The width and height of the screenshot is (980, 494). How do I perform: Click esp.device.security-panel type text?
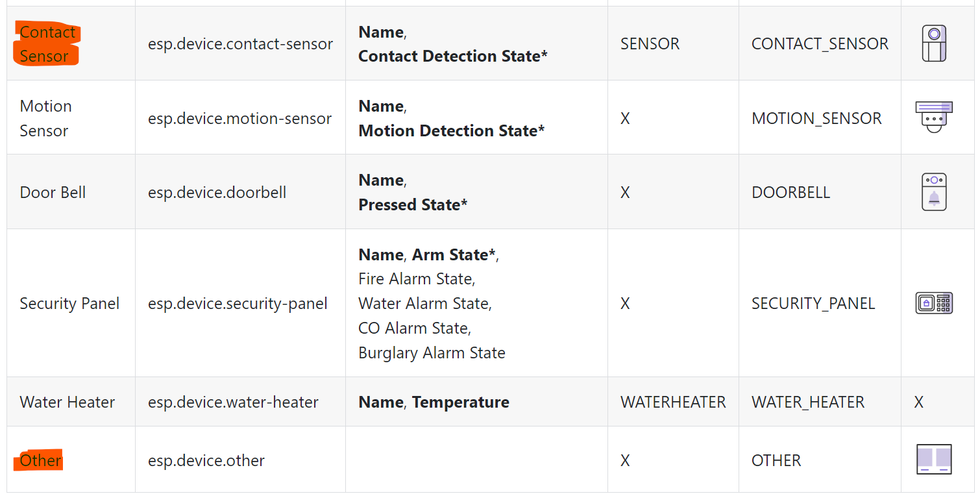point(238,303)
